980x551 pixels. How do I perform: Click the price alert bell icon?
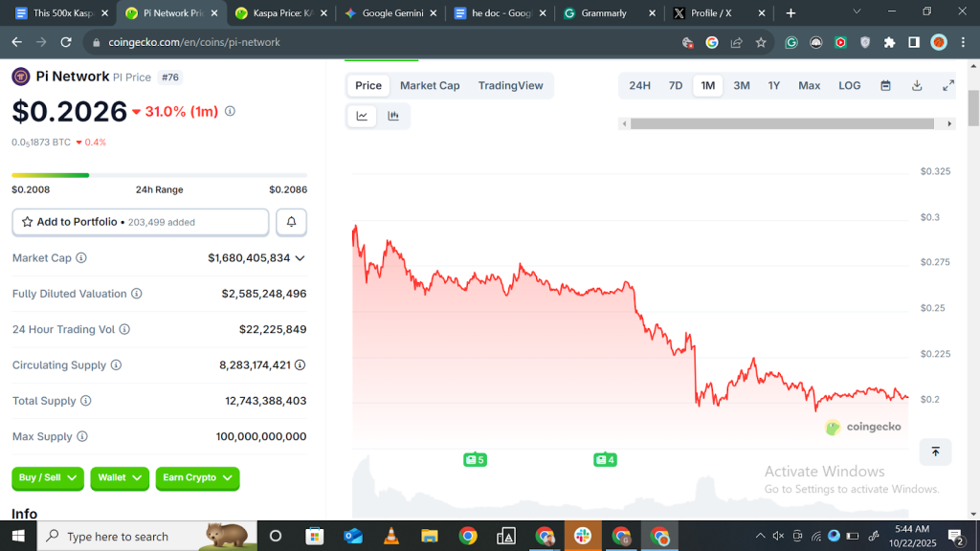291,222
